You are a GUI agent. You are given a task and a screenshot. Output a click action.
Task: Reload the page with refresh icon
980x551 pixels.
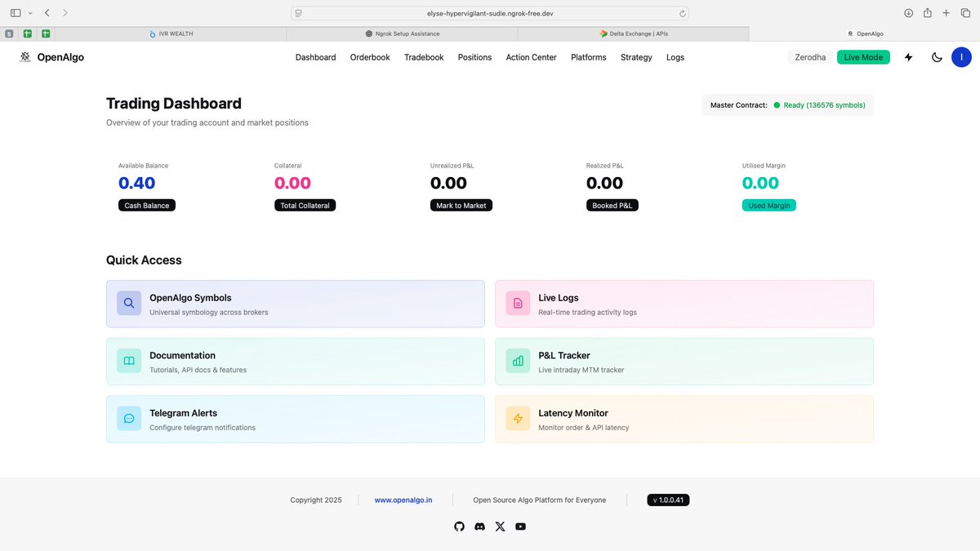click(682, 13)
